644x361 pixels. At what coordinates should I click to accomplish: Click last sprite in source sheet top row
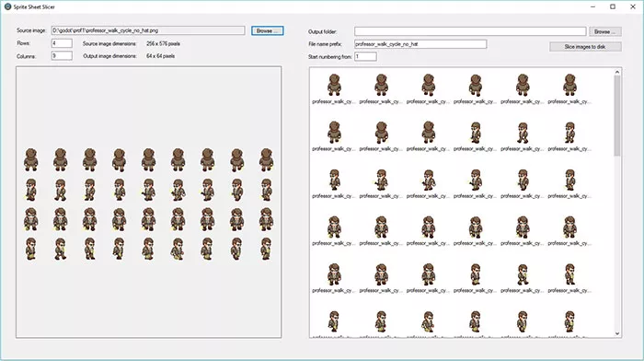pyautogui.click(x=266, y=159)
